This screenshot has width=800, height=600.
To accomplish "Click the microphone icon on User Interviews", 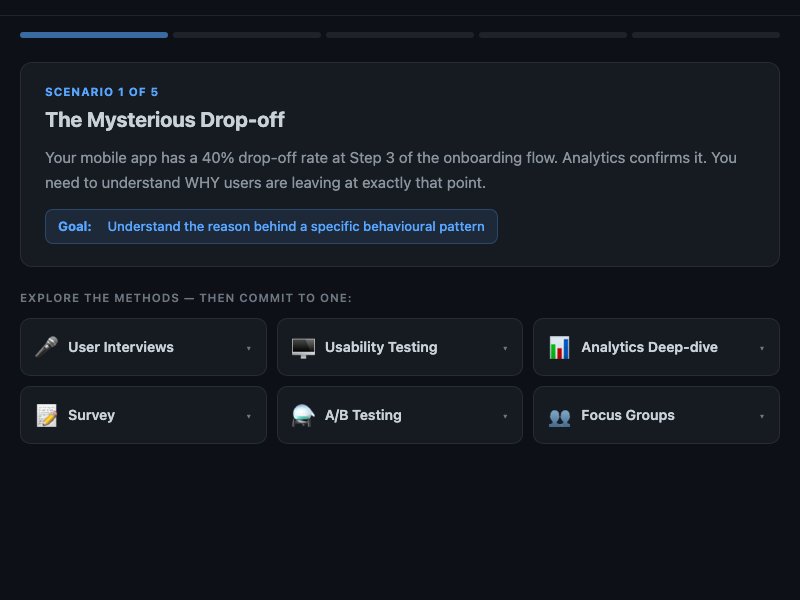I will tap(46, 347).
